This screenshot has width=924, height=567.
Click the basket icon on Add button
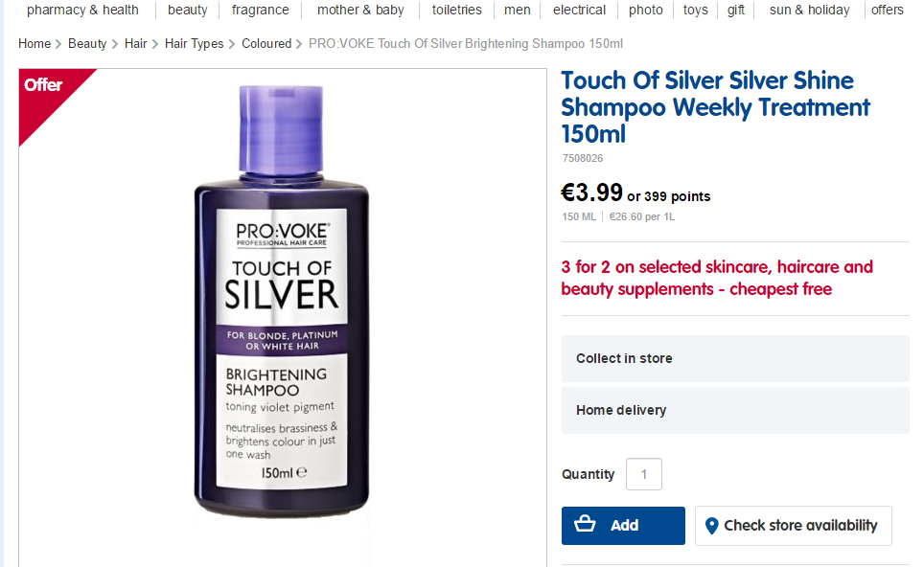[x=585, y=525]
